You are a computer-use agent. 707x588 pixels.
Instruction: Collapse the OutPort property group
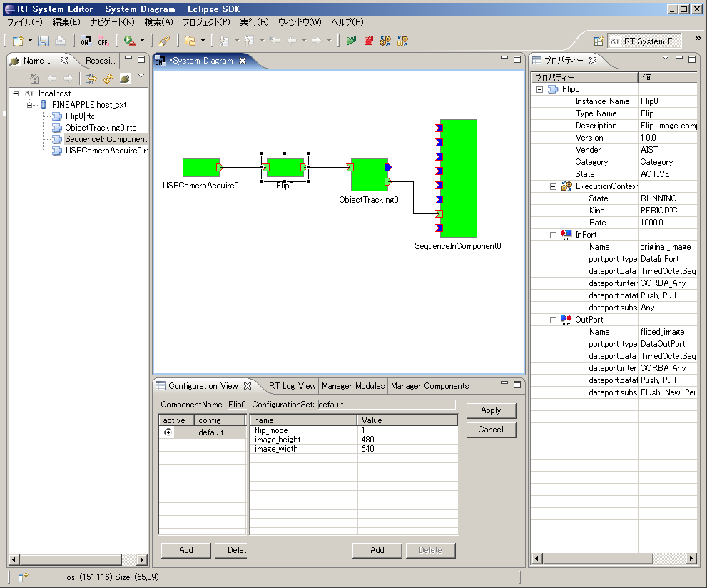pyautogui.click(x=553, y=320)
